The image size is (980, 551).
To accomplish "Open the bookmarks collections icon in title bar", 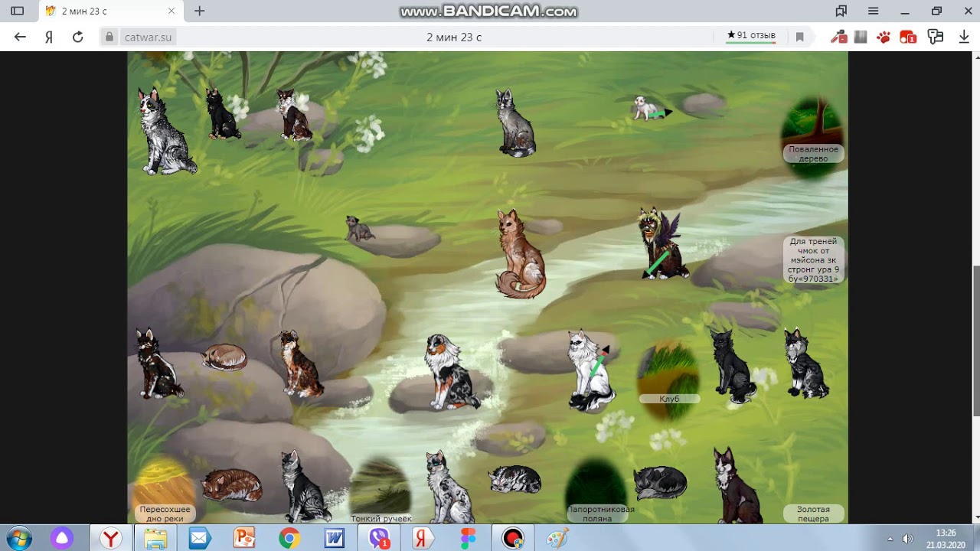I will coord(841,11).
